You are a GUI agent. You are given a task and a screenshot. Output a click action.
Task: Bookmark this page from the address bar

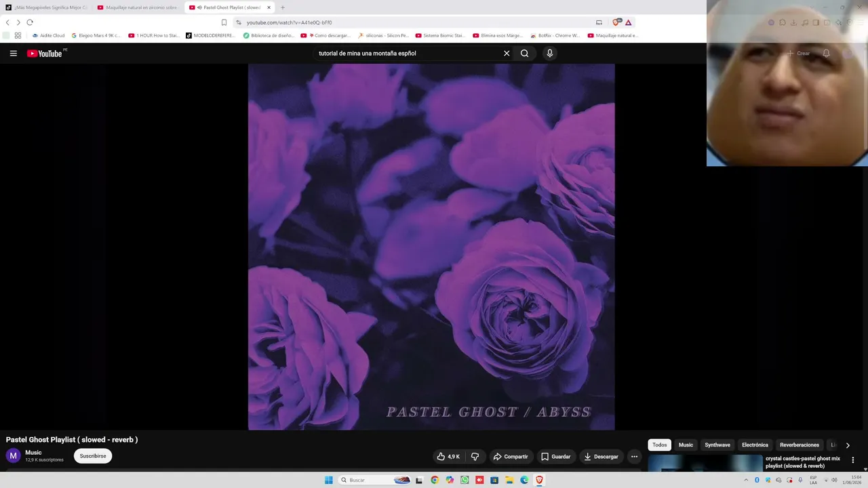tap(224, 22)
